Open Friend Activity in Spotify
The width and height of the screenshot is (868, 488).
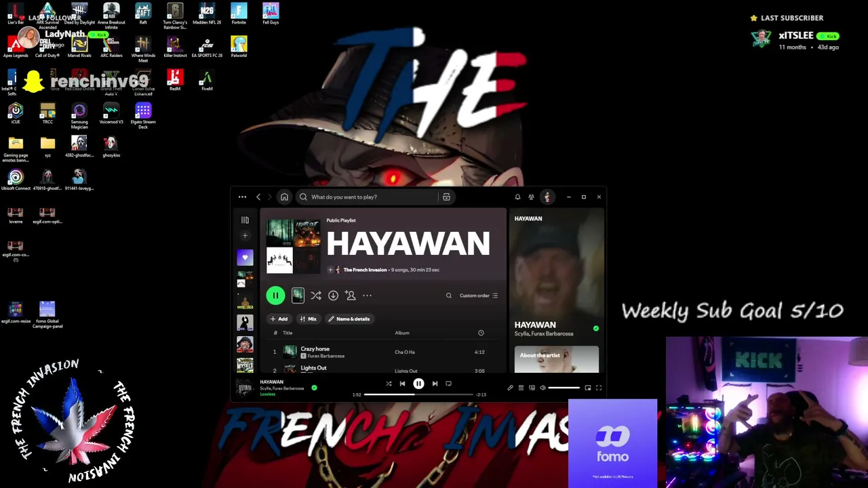[531, 197]
